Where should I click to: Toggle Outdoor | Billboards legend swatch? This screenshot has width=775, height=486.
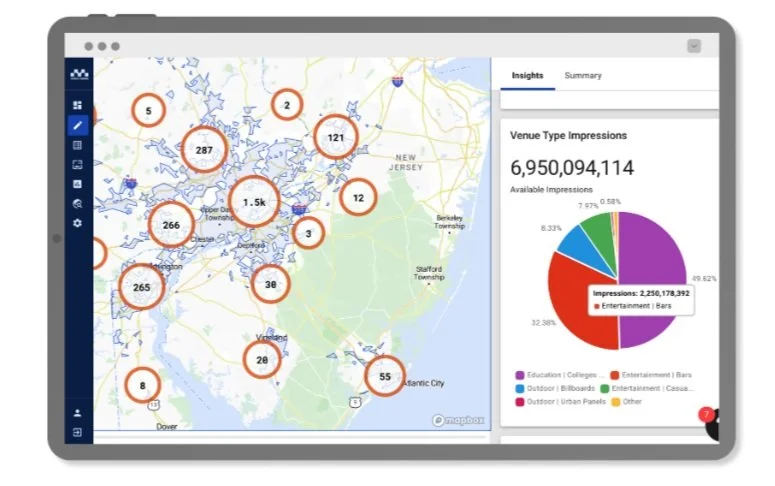pyautogui.click(x=519, y=389)
